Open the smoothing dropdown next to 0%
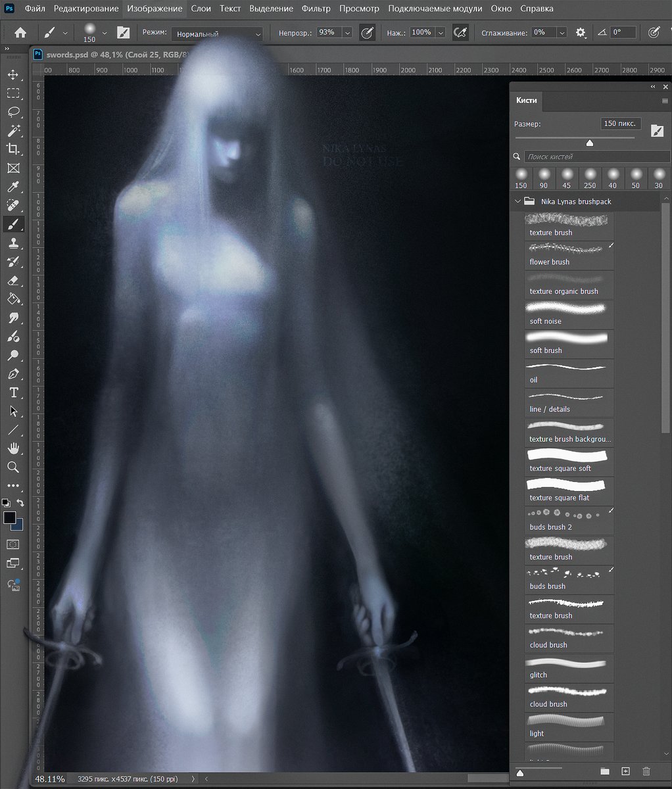This screenshot has height=789, width=672. (562, 32)
